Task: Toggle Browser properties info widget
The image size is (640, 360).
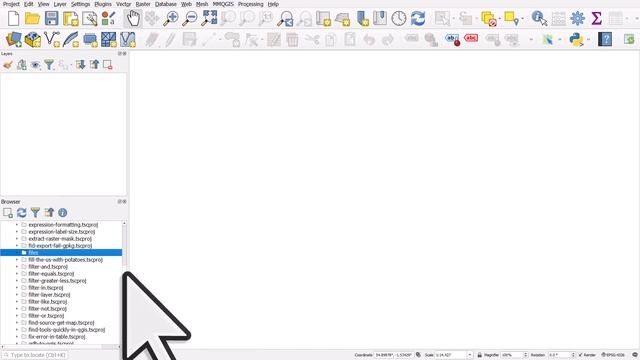Action: (62, 213)
